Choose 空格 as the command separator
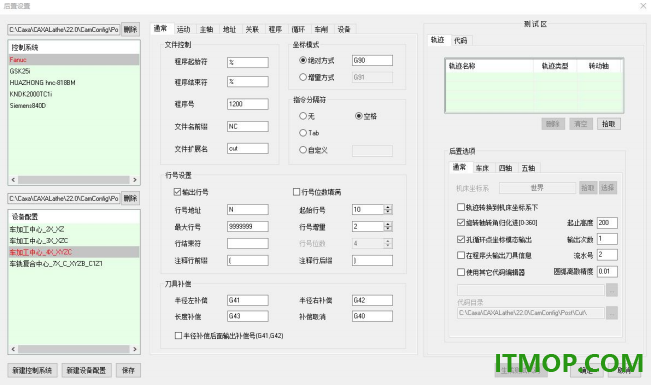The width and height of the screenshot is (653, 386). click(359, 116)
